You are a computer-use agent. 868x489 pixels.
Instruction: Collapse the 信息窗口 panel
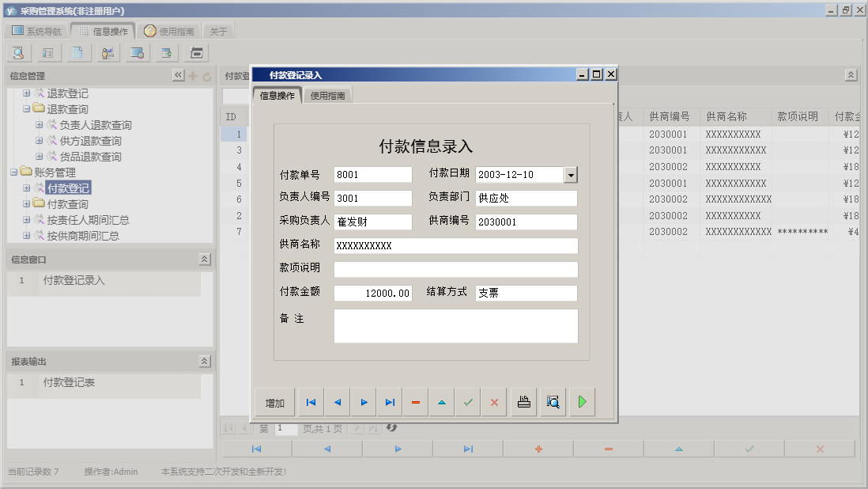(x=204, y=258)
